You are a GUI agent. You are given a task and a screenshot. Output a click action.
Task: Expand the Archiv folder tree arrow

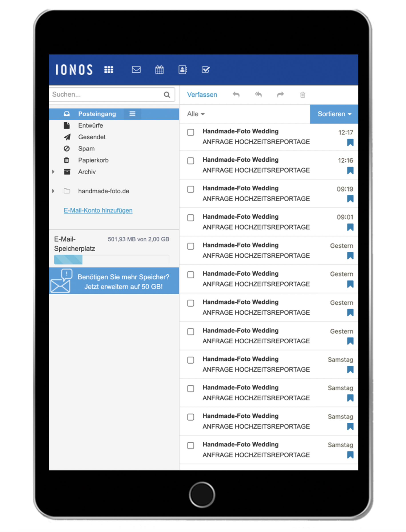coord(53,172)
